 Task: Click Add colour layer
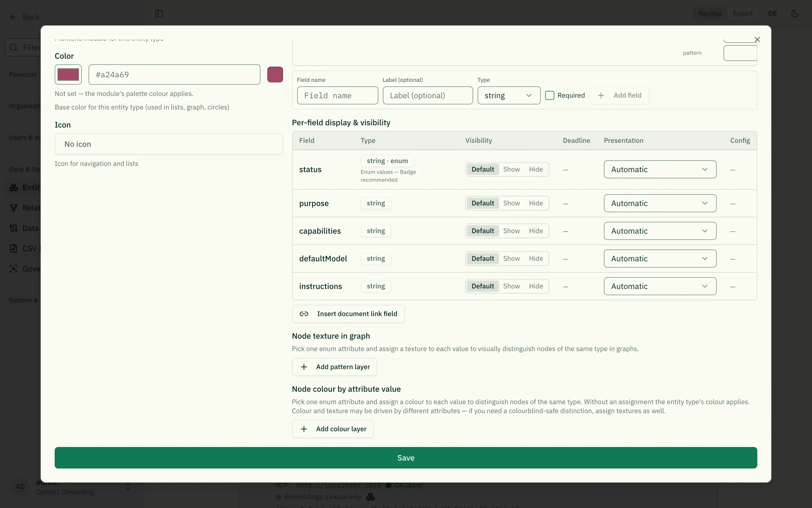[332, 429]
